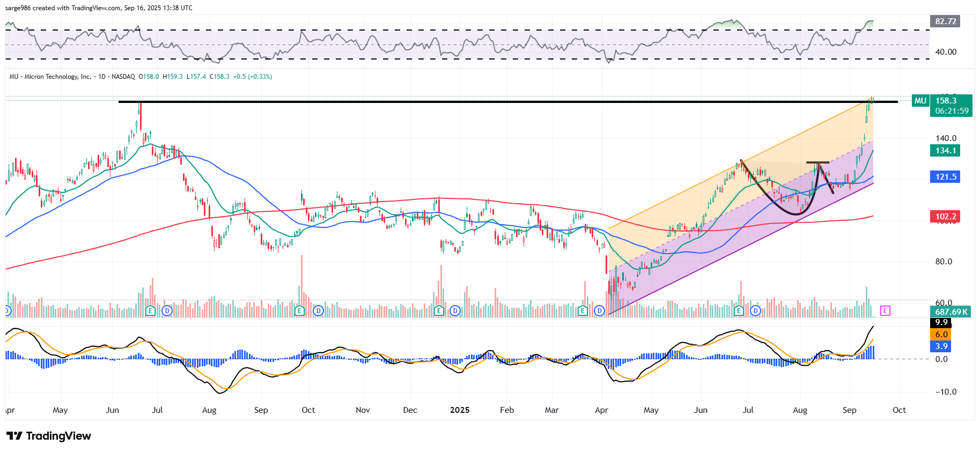Click the TradingView logo

(x=49, y=436)
